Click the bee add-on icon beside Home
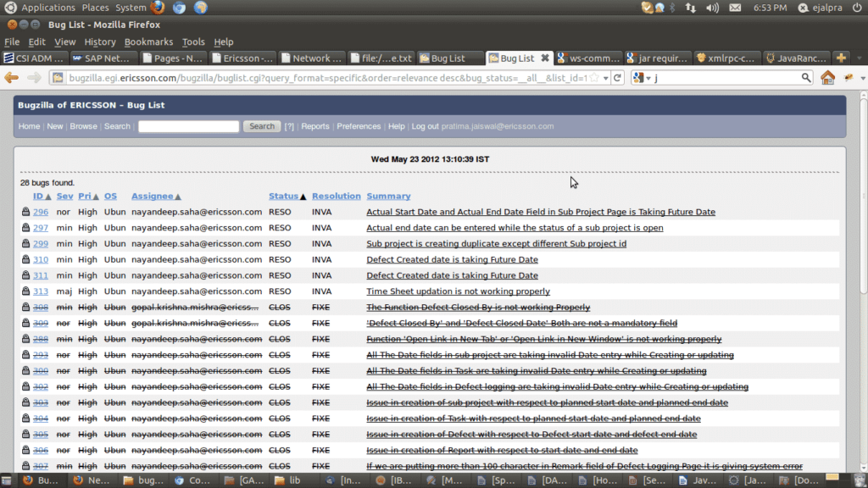 tap(849, 78)
